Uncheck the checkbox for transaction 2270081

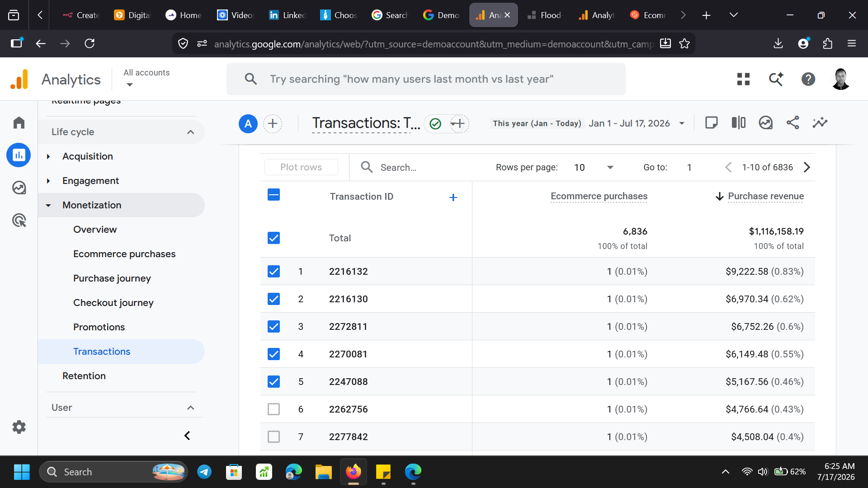coord(274,354)
